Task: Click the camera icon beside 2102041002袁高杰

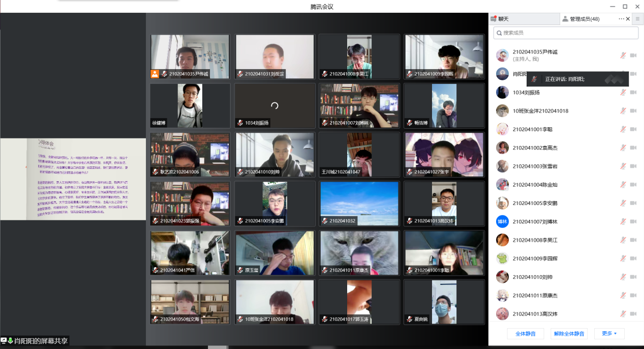Action: coord(633,148)
